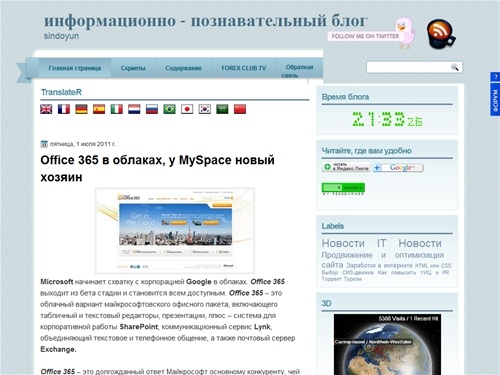Click the question mark side tab
The height and width of the screenshot is (375, 500).
tap(495, 77)
